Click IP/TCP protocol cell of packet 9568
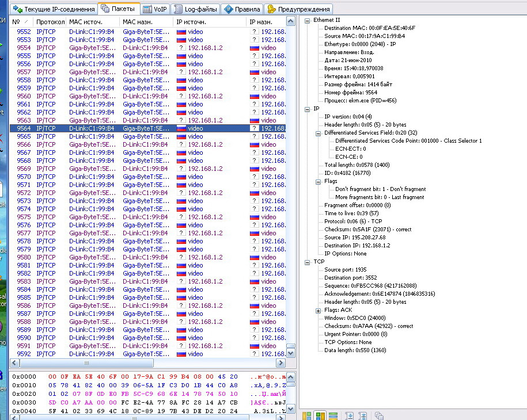Viewport: 527px width, 420px height. (46, 161)
